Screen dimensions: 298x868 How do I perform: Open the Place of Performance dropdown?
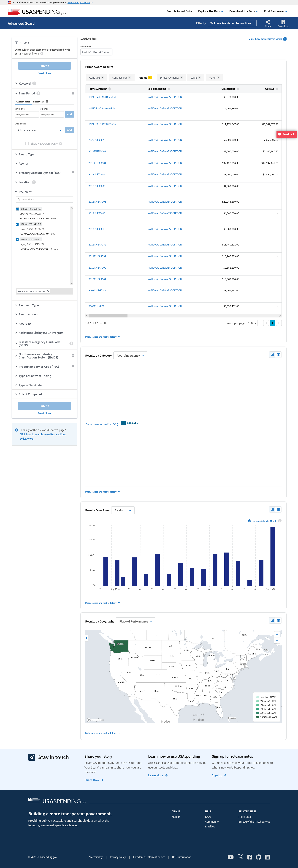tap(136, 621)
